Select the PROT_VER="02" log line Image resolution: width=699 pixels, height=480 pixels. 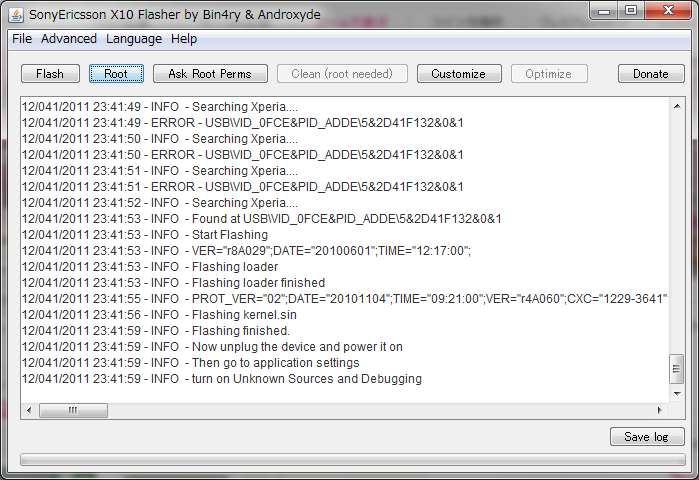pyautogui.click(x=345, y=299)
